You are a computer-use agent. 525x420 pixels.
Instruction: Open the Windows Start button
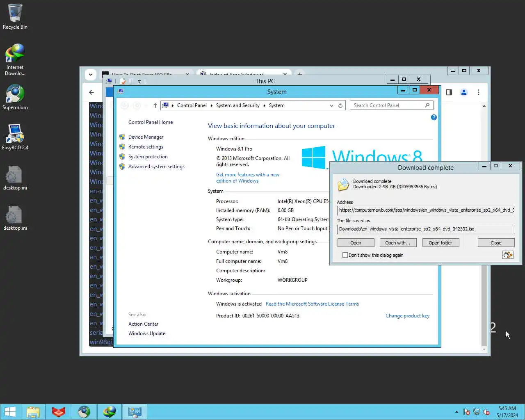click(x=10, y=412)
